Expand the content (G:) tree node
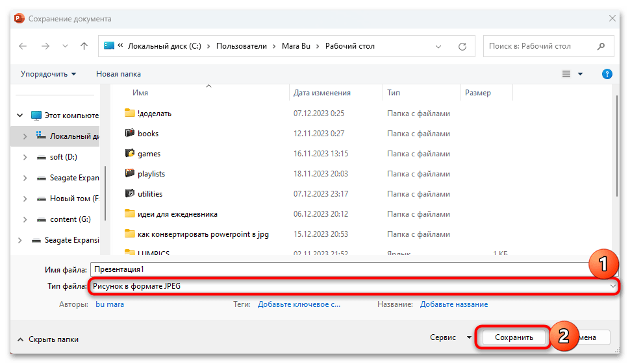This screenshot has height=364, width=630. tap(25, 219)
